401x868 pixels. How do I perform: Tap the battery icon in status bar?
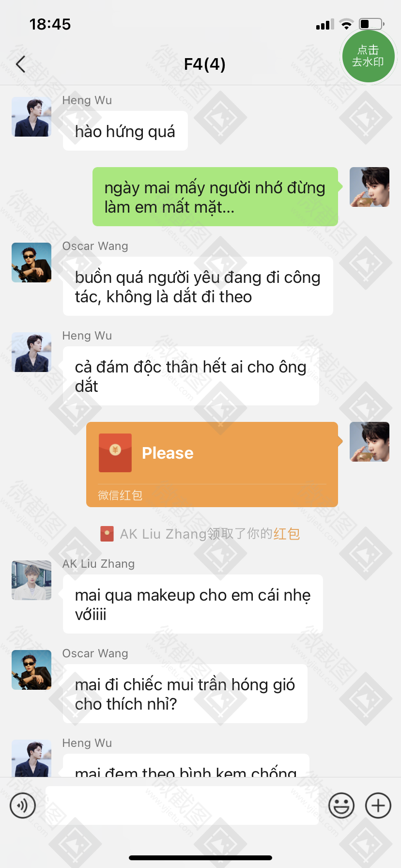(x=371, y=24)
